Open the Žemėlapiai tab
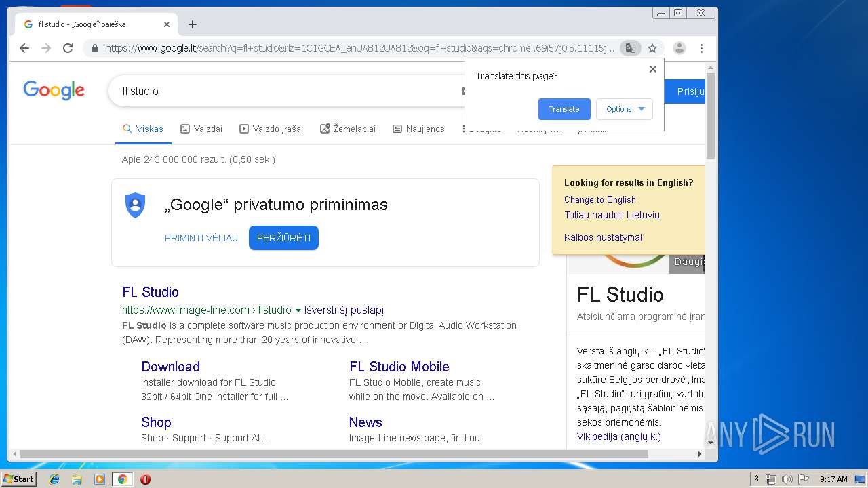 (x=348, y=129)
